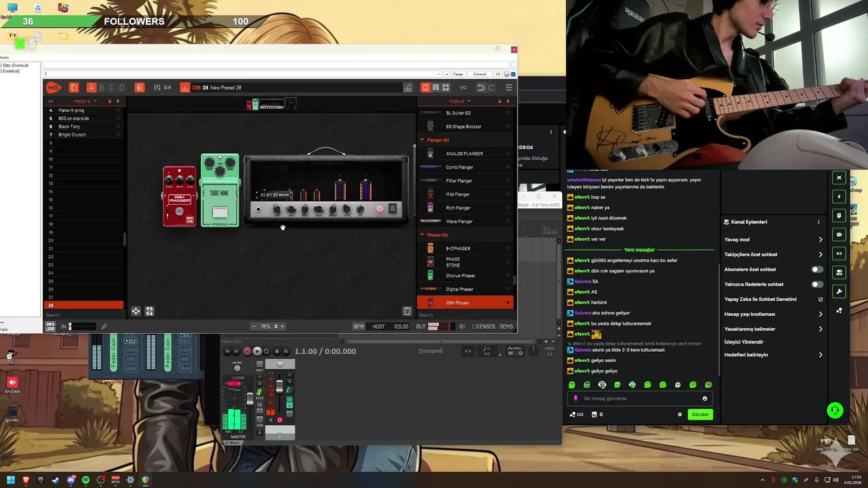The height and width of the screenshot is (488, 868).
Task: Click the Tube Nine pedal footswitch
Action: 220,213
